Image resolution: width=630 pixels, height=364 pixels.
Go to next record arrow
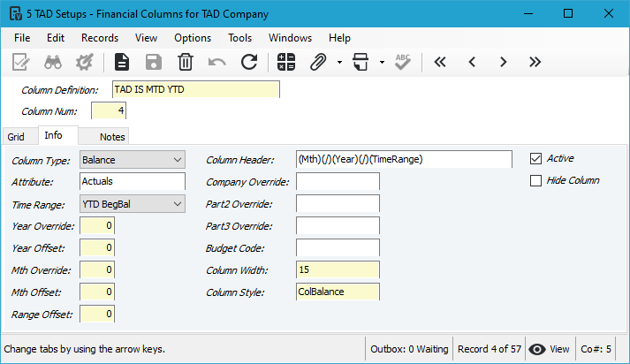[x=503, y=62]
